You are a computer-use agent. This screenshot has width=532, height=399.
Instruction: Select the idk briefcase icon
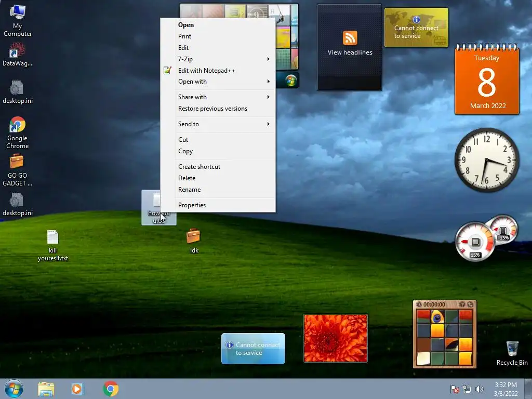[193, 241]
